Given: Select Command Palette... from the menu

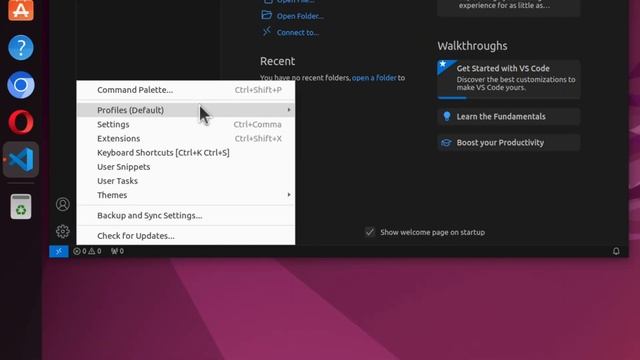Looking at the screenshot, I should tap(186, 90).
